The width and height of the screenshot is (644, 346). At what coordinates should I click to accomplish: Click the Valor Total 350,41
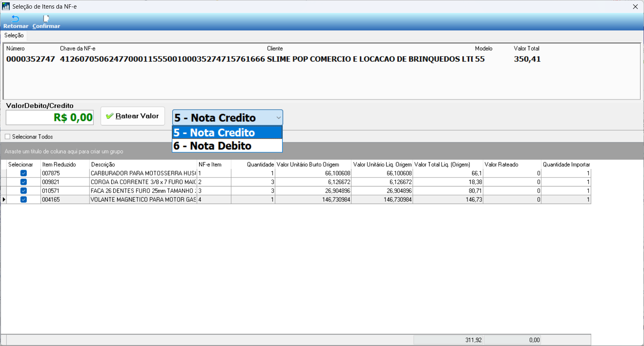click(527, 59)
